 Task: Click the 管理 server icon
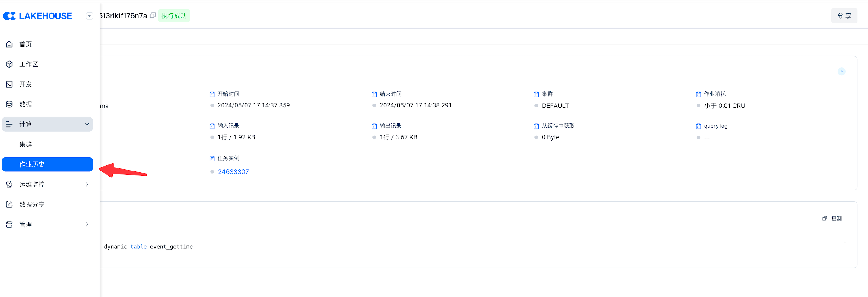click(9, 225)
